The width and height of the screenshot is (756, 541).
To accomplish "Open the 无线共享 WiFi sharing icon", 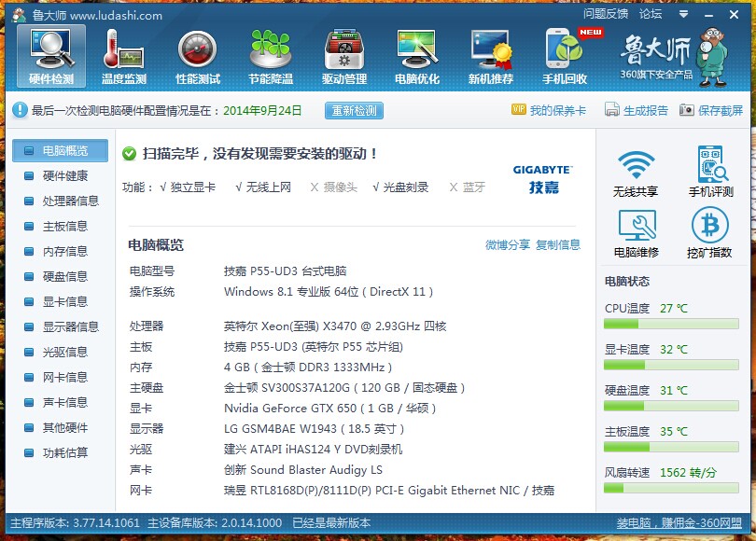I will pyautogui.click(x=636, y=173).
